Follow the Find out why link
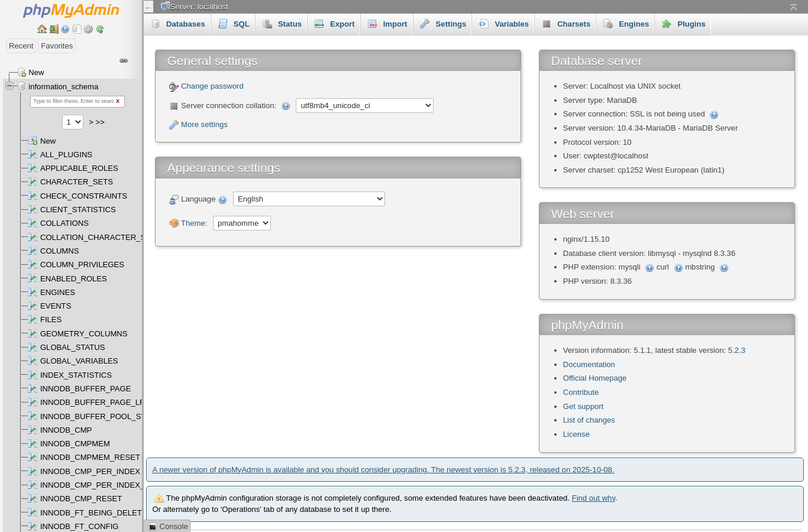The height and width of the screenshot is (532, 808). pyautogui.click(x=593, y=498)
